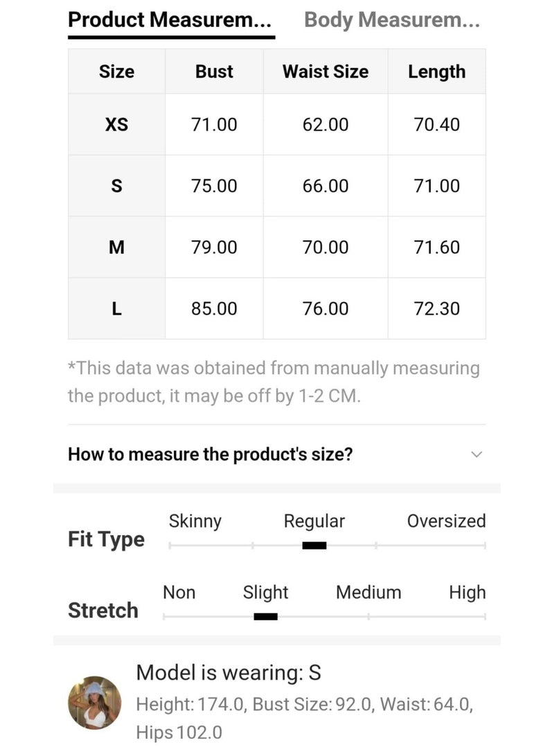Click the Model is wearing: S text
This screenshot has height=756, width=554.
pos(229,672)
